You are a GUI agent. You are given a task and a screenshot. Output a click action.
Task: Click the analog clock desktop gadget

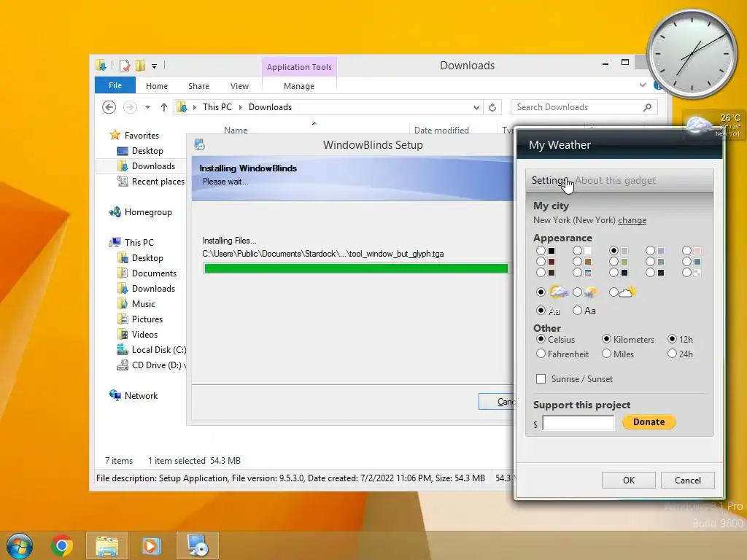click(692, 54)
